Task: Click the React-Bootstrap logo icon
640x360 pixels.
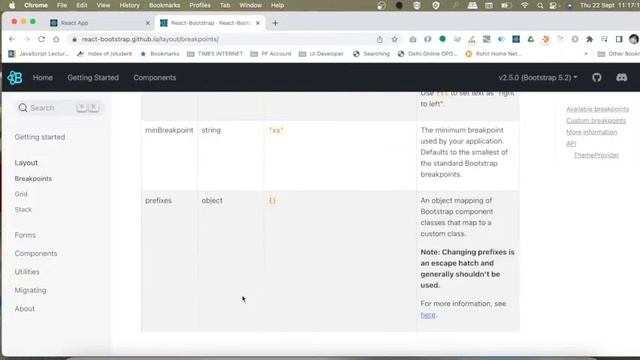Action: pos(15,78)
